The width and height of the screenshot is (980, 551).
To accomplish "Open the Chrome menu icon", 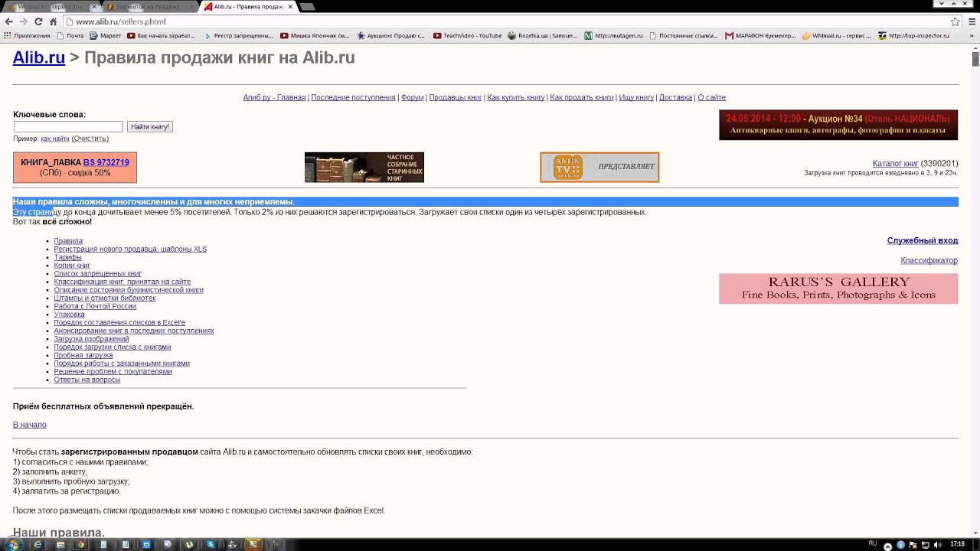I will pyautogui.click(x=971, y=21).
